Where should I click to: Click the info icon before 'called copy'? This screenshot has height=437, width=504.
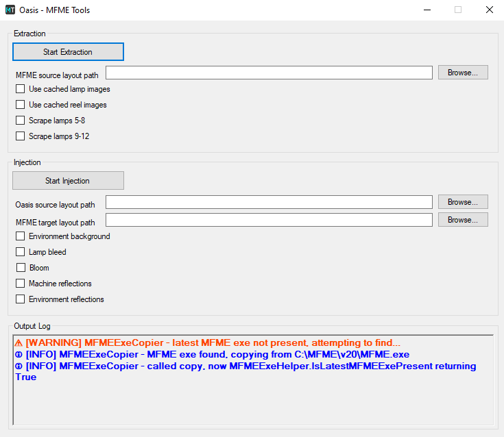tap(19, 366)
